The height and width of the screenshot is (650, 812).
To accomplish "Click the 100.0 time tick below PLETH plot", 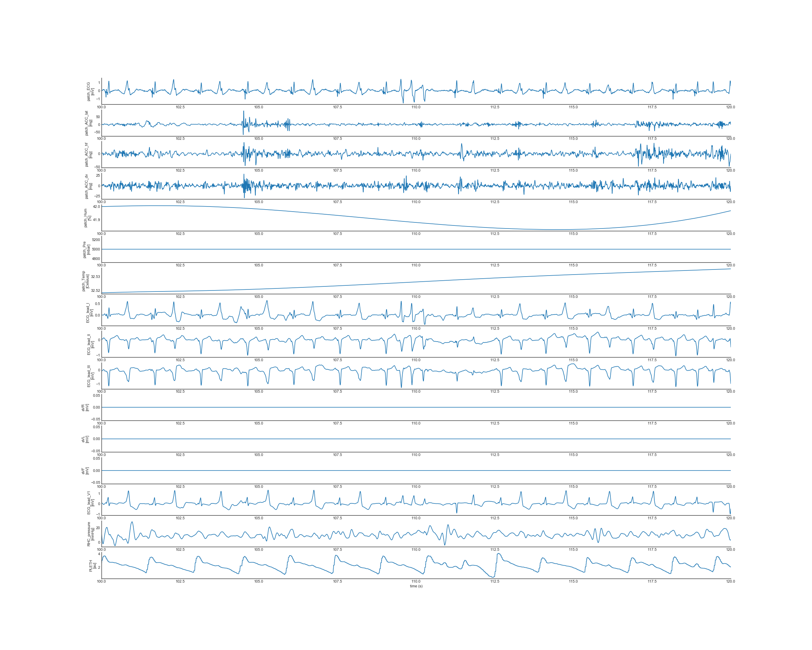I will click(x=101, y=581).
